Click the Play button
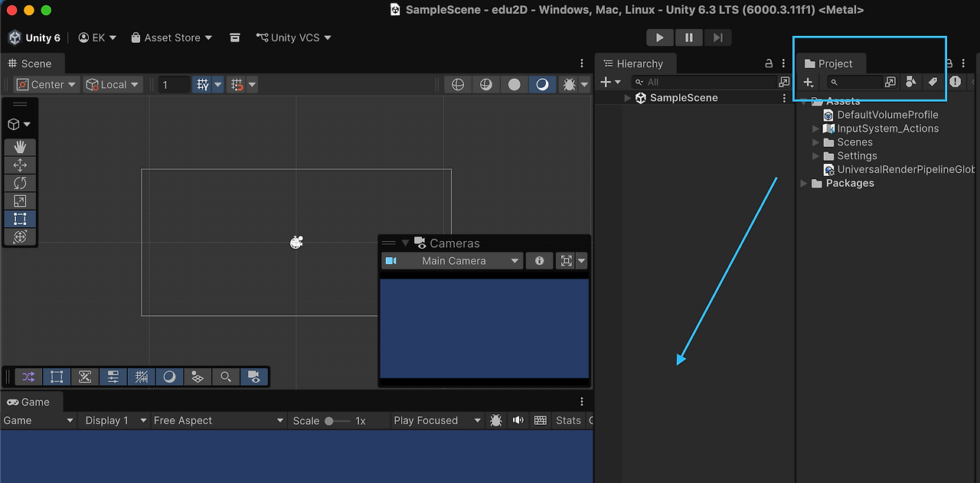This screenshot has height=483, width=980. tap(660, 38)
